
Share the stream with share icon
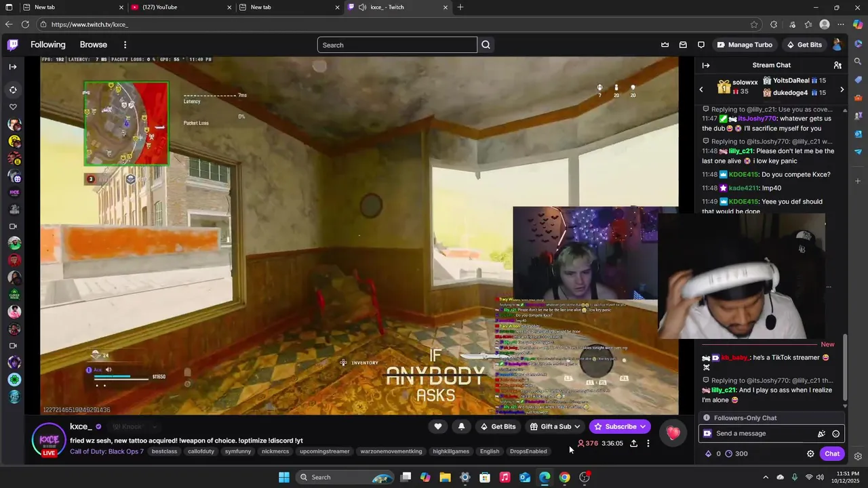point(633,443)
